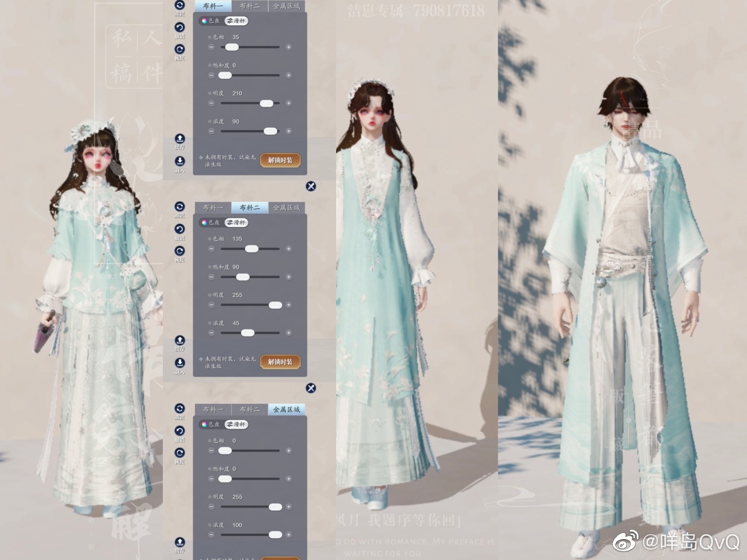Decrease 浓度 100 with minus button
The height and width of the screenshot is (560, 747).
(211, 535)
